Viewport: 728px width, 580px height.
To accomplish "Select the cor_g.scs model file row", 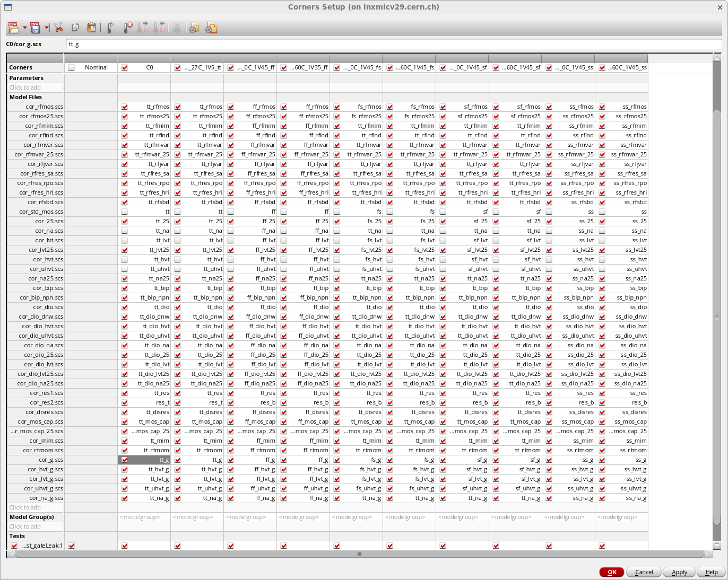I will pyautogui.click(x=36, y=460).
